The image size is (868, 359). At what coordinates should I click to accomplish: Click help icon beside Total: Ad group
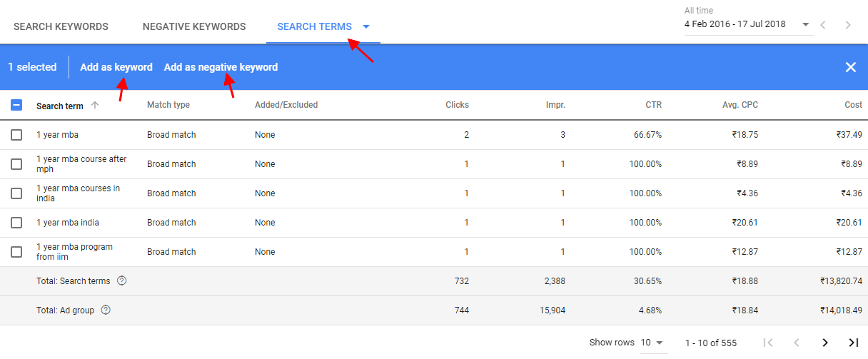tap(106, 310)
